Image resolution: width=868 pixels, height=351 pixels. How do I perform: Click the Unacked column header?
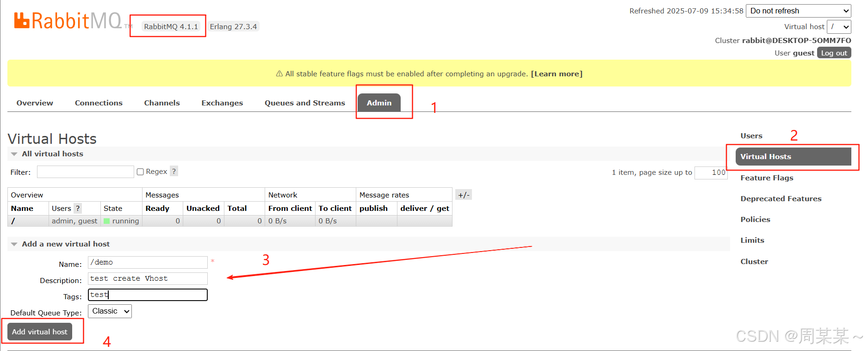point(203,208)
